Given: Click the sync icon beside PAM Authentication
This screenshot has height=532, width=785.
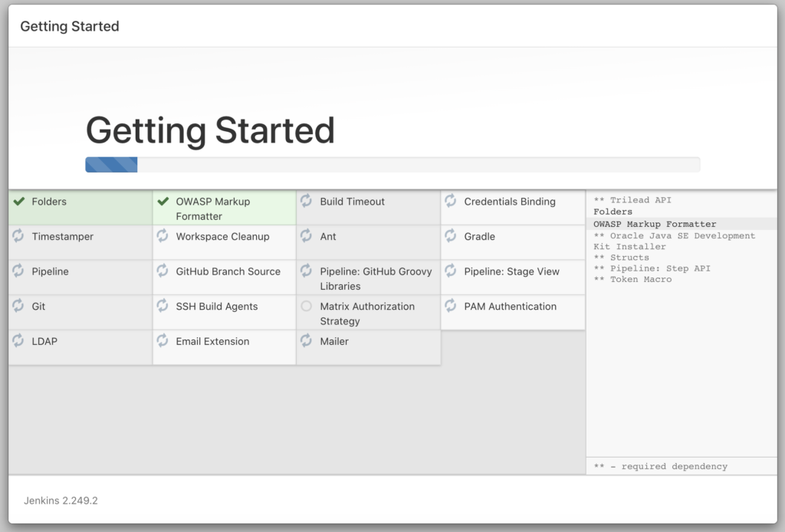Looking at the screenshot, I should (451, 306).
